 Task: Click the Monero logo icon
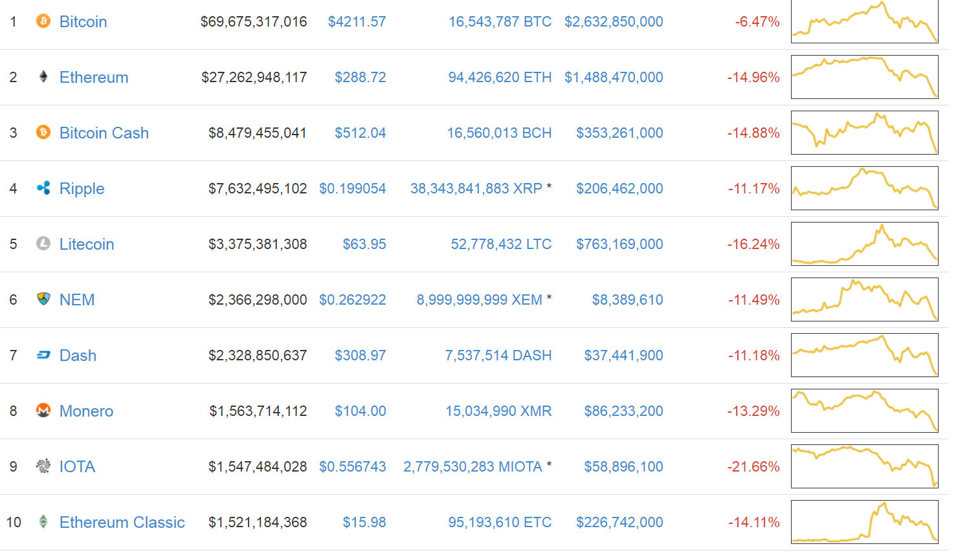[x=43, y=410]
